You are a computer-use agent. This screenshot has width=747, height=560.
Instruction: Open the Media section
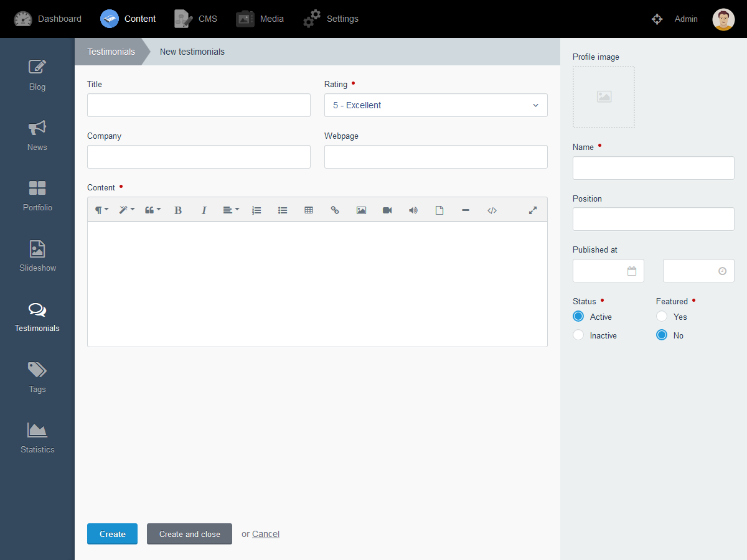pos(260,19)
